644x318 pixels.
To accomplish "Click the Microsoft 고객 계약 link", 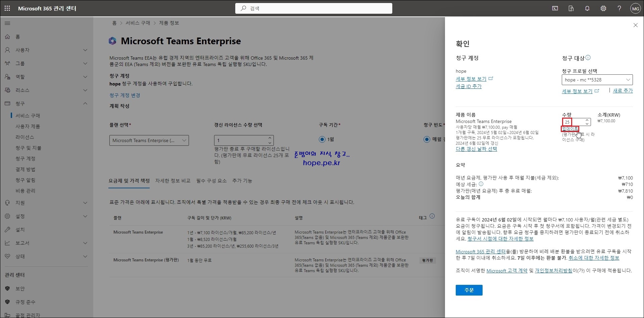I will point(507,271).
